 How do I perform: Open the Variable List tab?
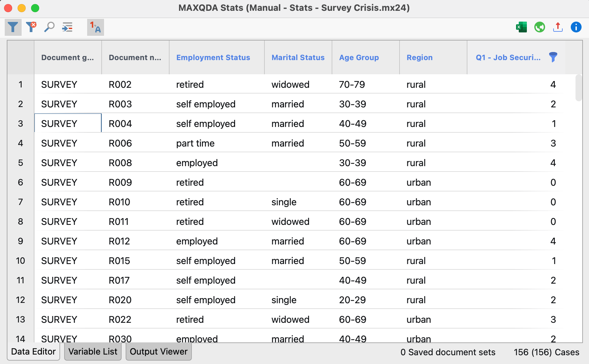[x=93, y=352]
